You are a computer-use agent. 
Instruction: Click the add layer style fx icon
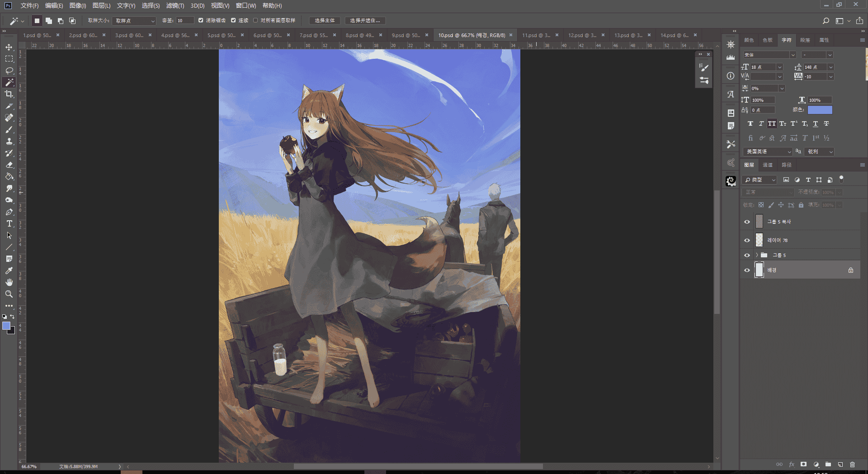tap(792, 465)
